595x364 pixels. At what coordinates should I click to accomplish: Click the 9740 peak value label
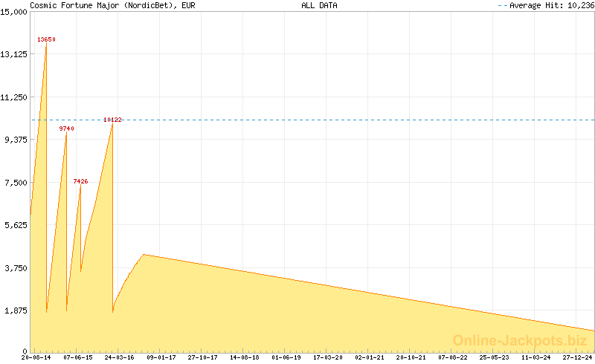66,129
